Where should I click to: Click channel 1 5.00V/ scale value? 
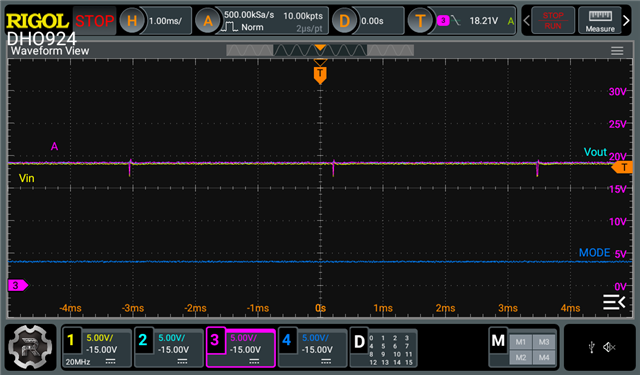[x=100, y=338]
